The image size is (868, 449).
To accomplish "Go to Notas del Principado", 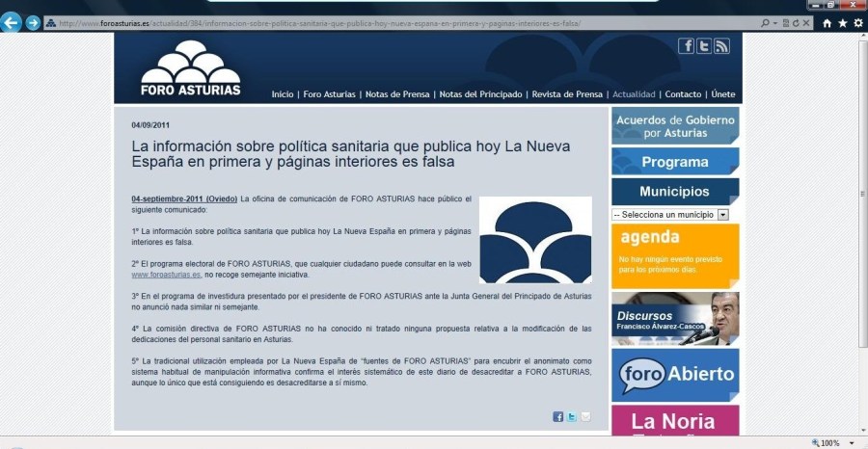I will (480, 94).
